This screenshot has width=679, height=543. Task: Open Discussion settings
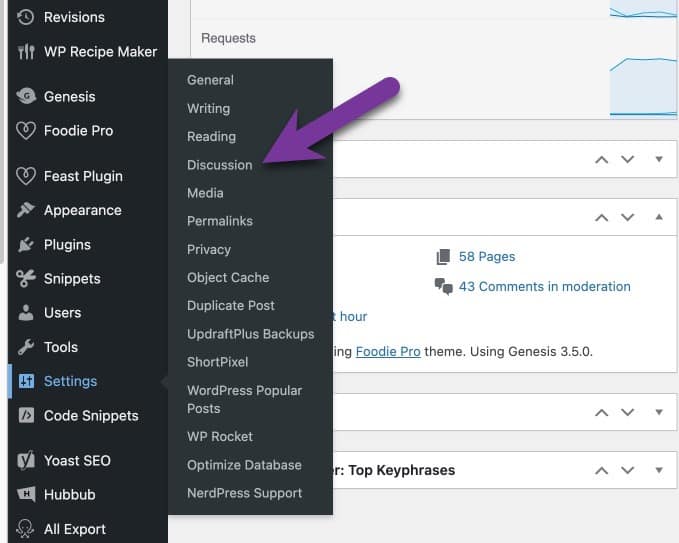220,165
